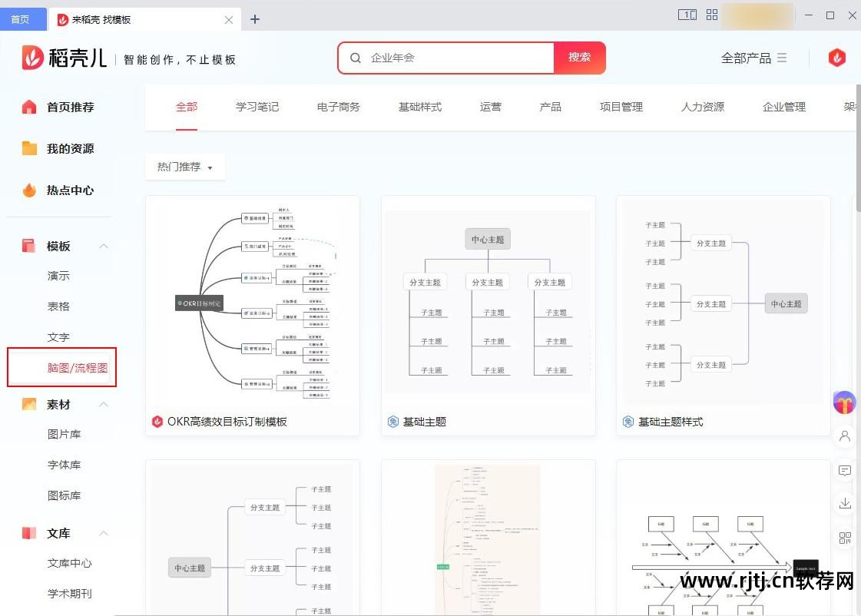Click the 我的资源 folder icon
Screen dimensions: 861x616
(29, 148)
